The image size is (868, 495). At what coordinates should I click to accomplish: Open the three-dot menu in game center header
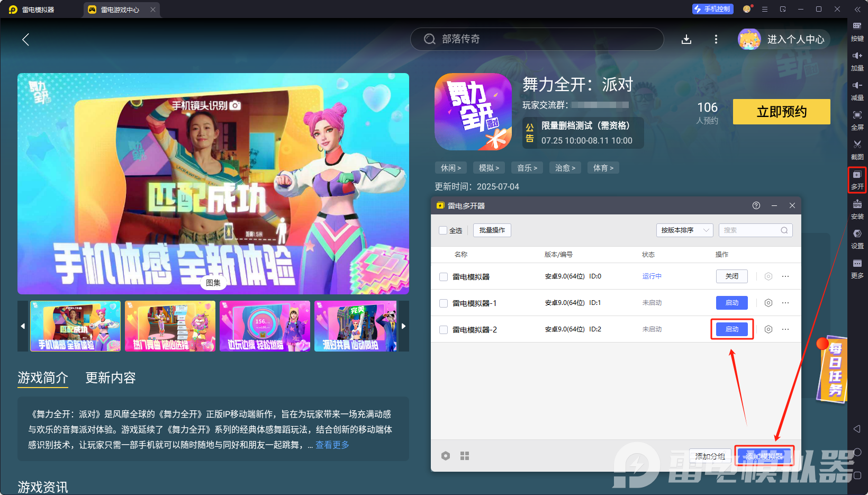716,39
